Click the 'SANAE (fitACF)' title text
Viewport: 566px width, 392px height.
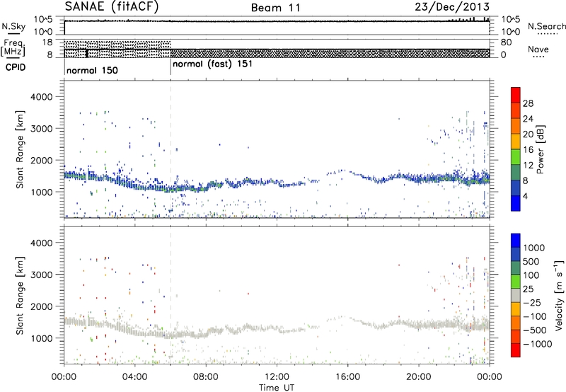point(112,6)
